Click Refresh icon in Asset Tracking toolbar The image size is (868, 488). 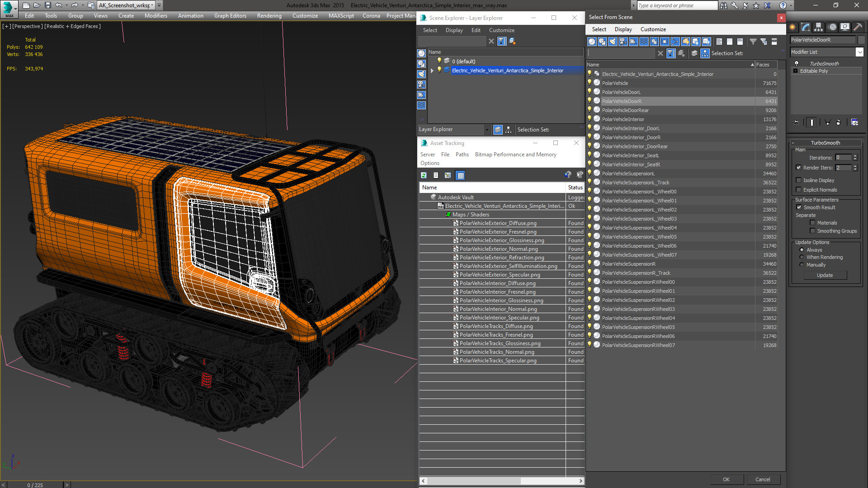click(x=424, y=175)
